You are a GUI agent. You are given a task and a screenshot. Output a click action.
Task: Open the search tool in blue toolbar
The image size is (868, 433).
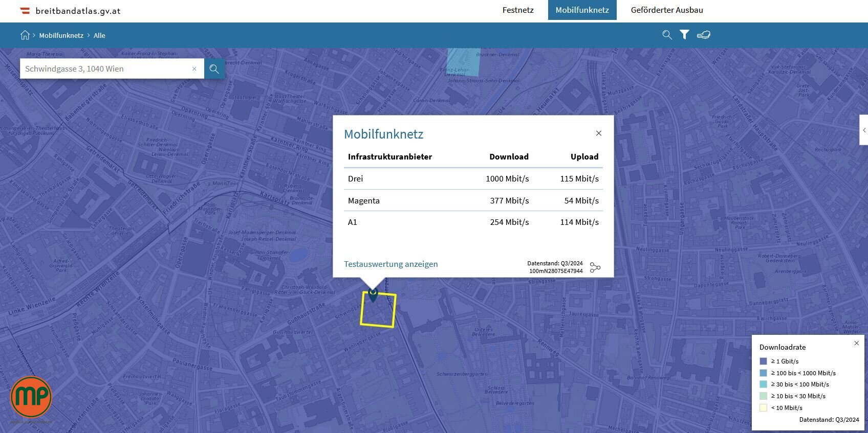(x=667, y=35)
